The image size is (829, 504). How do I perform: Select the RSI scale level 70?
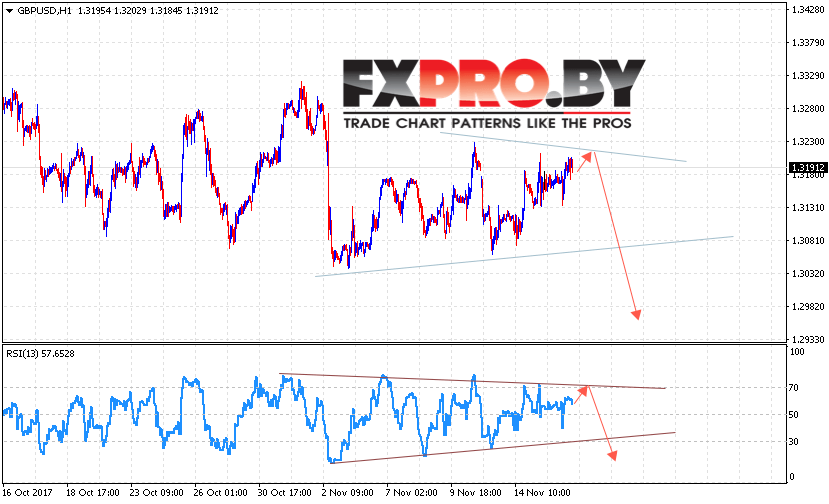tap(794, 388)
